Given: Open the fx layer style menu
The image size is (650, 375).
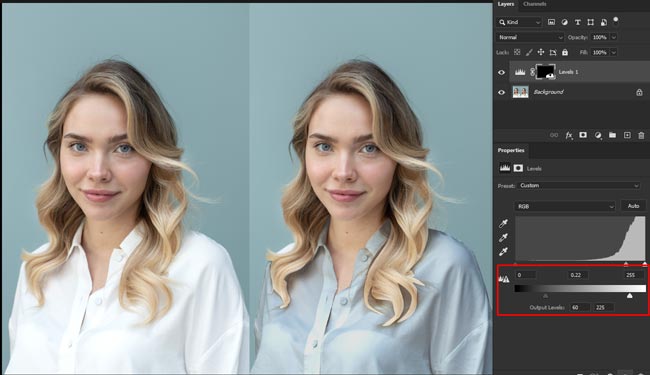Looking at the screenshot, I should pyautogui.click(x=569, y=135).
